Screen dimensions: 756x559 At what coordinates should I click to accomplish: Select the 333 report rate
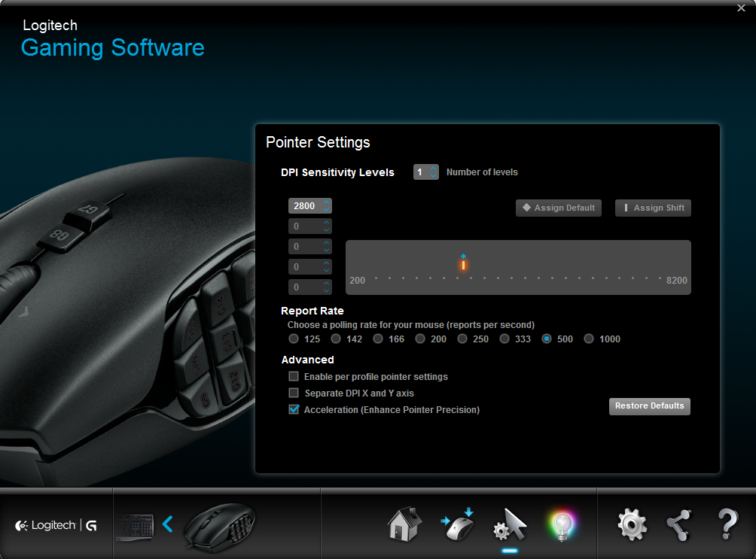coord(505,339)
